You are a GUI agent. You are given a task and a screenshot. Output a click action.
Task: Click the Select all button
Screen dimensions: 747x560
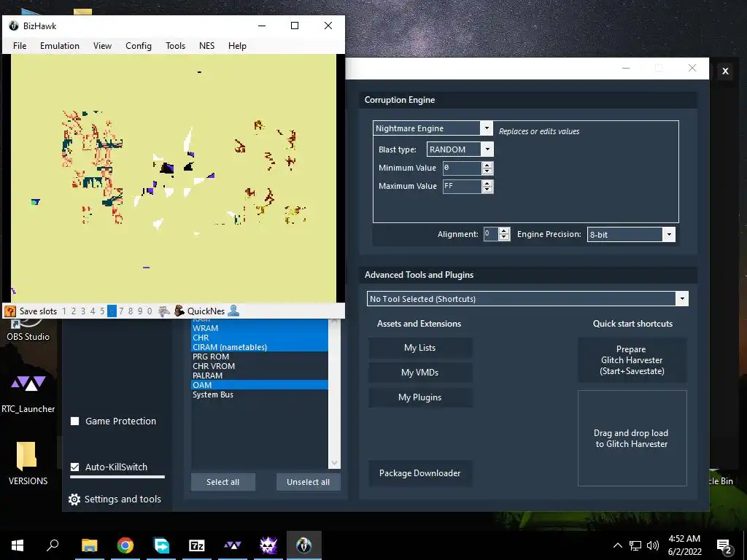[223, 482]
